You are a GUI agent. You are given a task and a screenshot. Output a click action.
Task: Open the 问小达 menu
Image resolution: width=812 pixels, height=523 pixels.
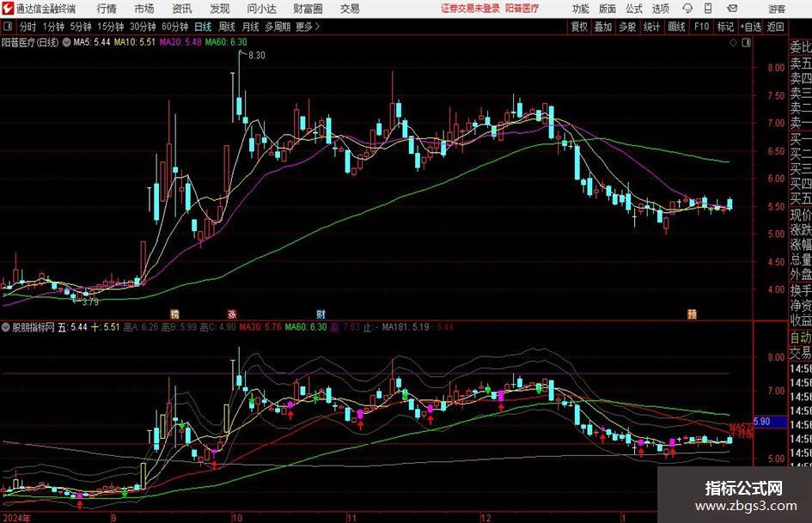point(261,9)
